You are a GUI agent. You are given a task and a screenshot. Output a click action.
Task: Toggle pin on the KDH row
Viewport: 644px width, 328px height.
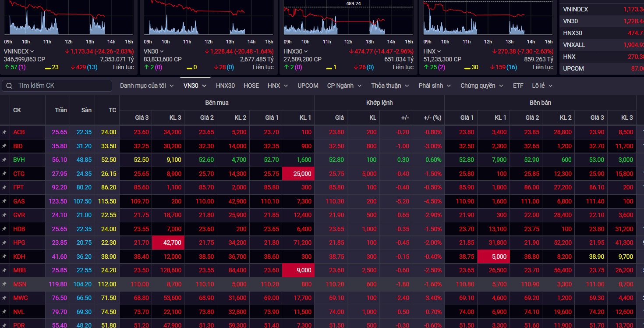coord(4,257)
